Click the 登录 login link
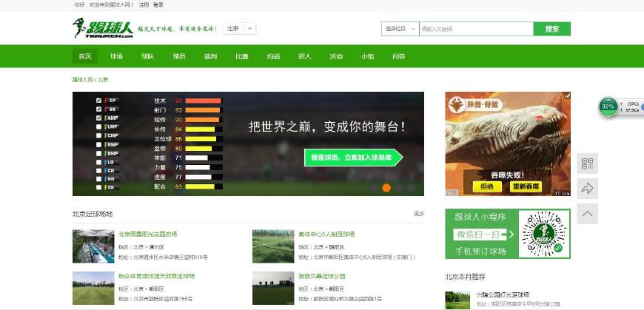 click(158, 5)
